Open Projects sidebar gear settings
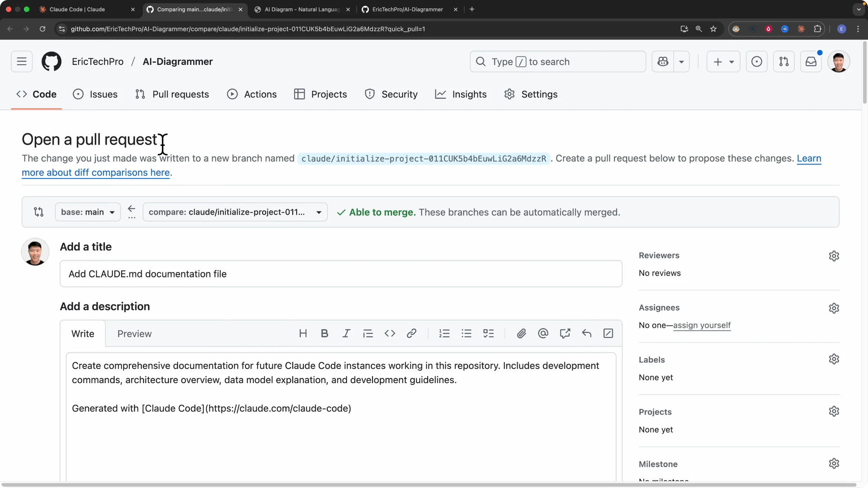 point(834,411)
